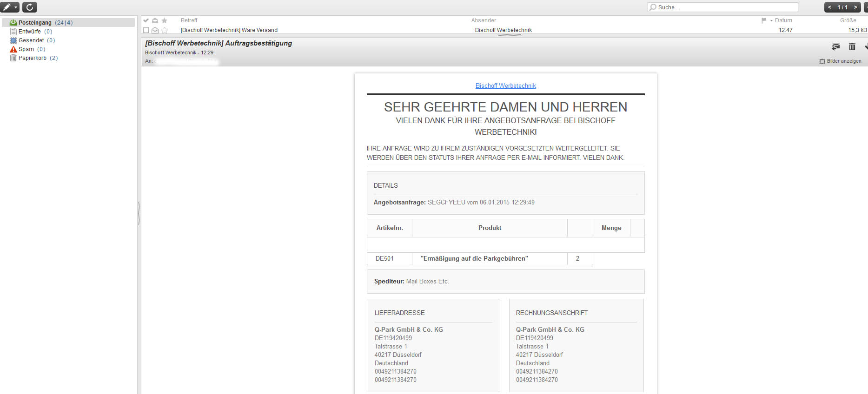Click the Menge table header
Viewport: 868px width, 394px height.
tap(611, 228)
